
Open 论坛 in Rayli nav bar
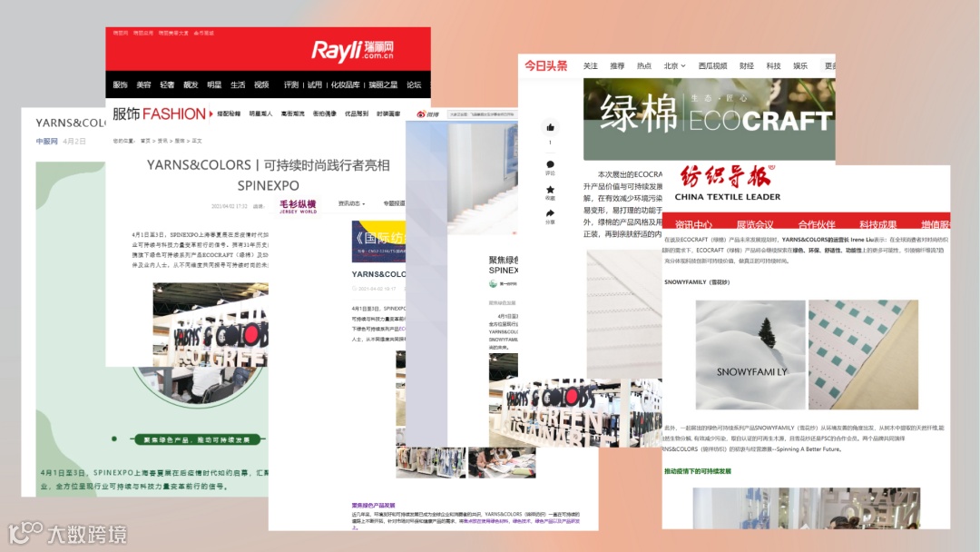tap(414, 84)
